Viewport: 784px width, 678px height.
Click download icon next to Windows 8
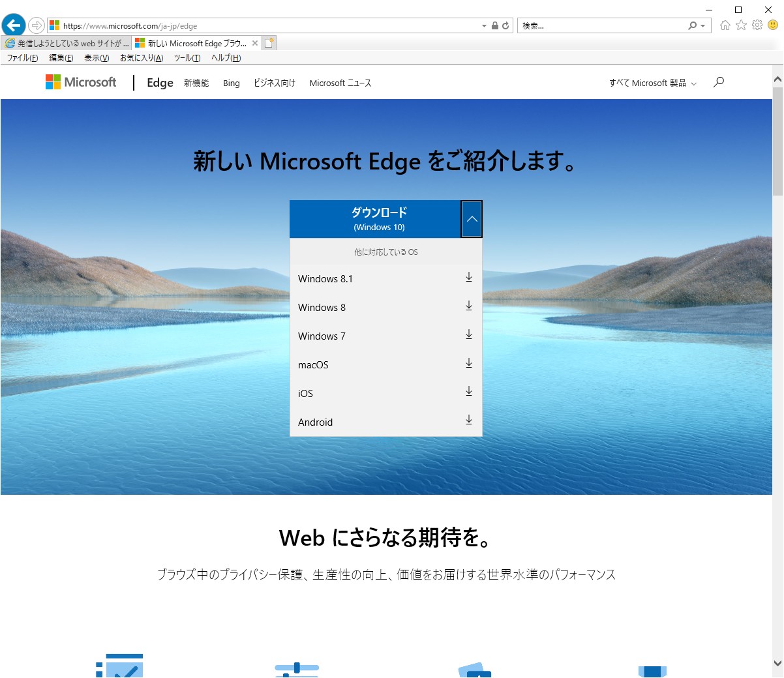tap(469, 306)
